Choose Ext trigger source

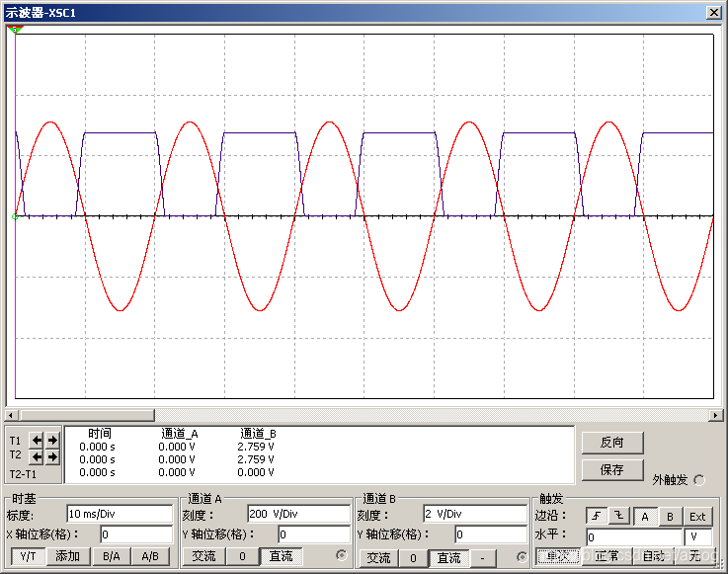[697, 517]
